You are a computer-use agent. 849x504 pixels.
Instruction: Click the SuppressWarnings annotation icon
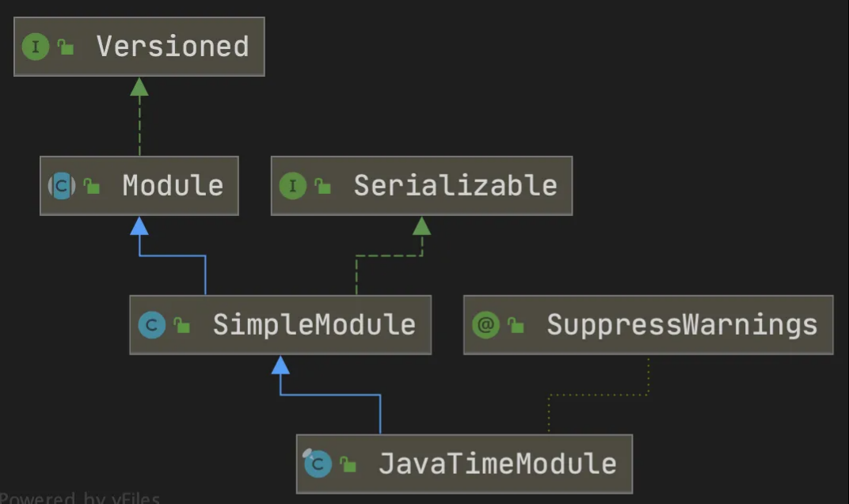pyautogui.click(x=485, y=325)
